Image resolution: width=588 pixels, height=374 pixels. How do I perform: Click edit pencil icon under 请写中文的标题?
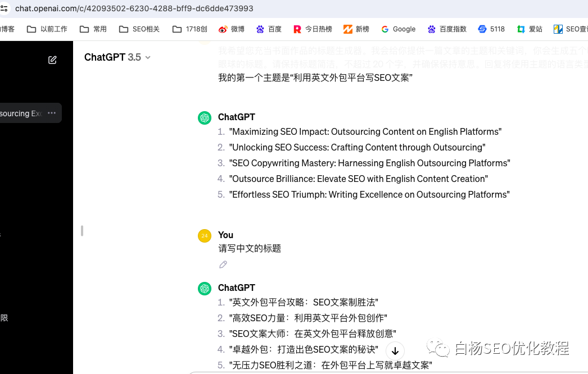pos(223,264)
